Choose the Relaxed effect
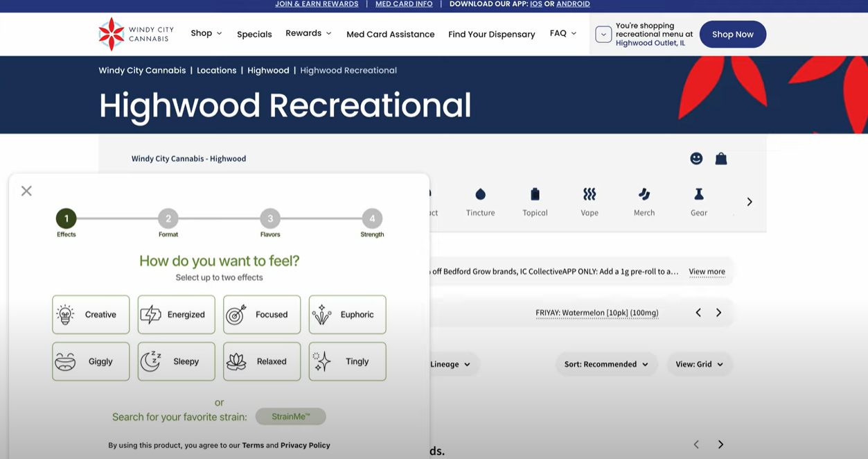The width and height of the screenshot is (868, 459). click(x=262, y=361)
